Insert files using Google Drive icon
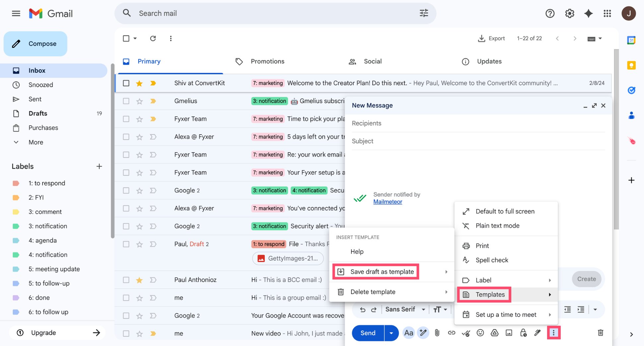 coord(494,333)
